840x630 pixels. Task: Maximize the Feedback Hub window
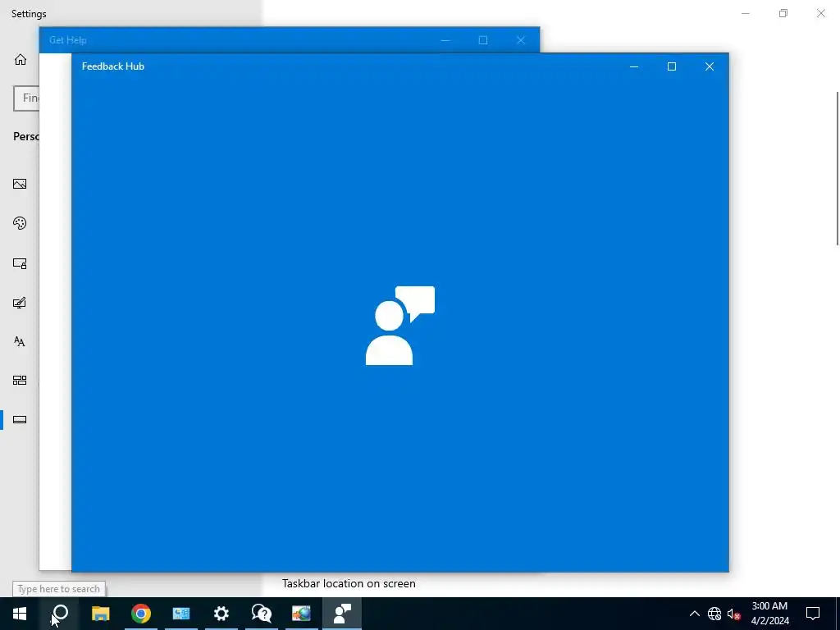click(672, 66)
